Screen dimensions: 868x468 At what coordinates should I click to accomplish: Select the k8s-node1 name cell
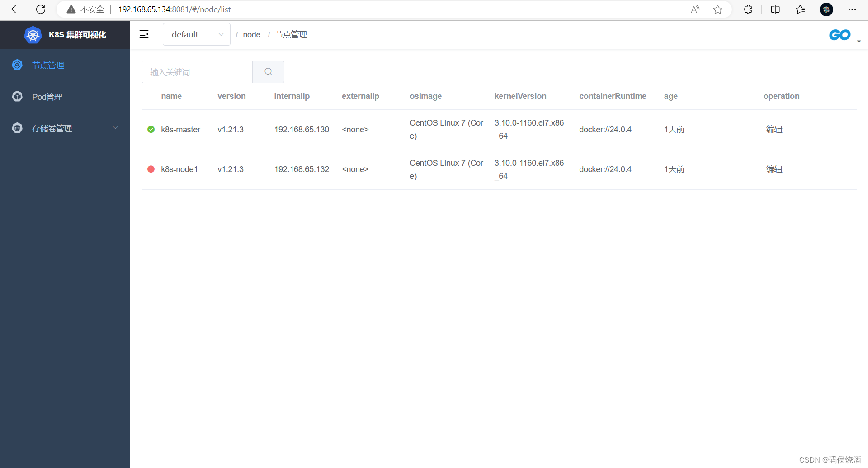[179, 169]
